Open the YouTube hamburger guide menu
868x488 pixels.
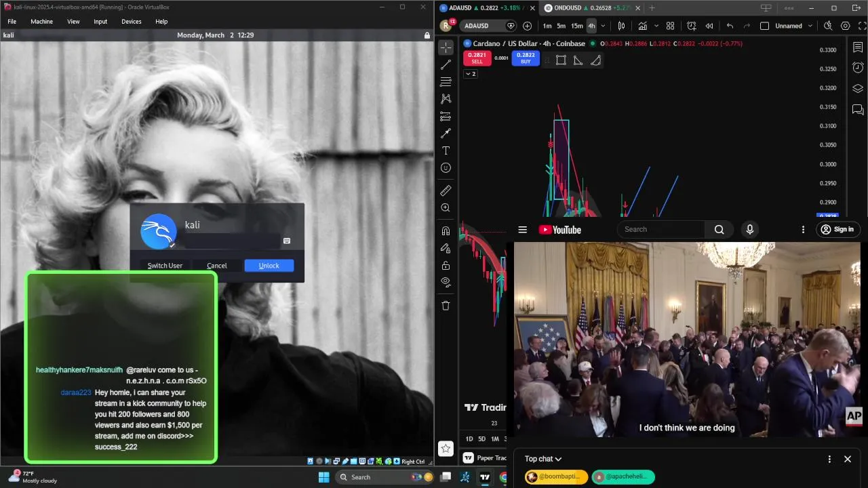click(x=522, y=230)
